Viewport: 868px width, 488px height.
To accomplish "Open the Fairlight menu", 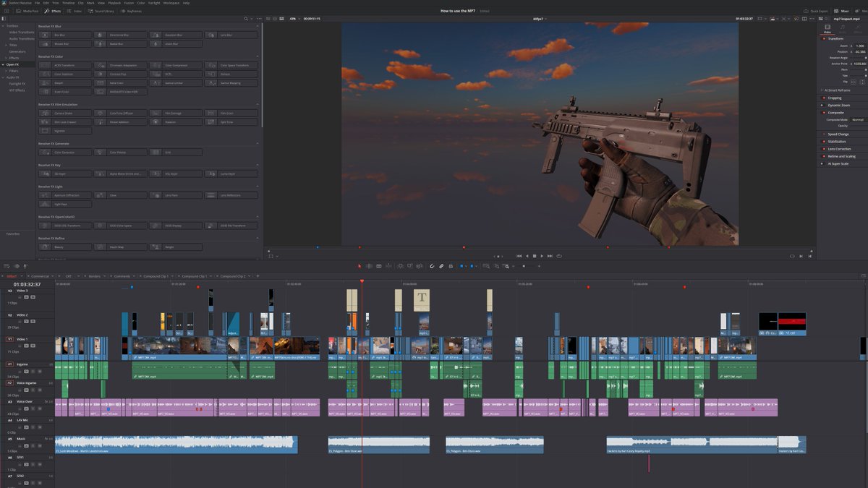I will 154,3.
